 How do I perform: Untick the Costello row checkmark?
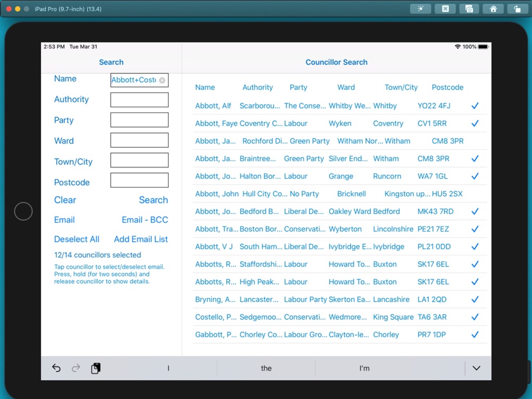coord(475,317)
